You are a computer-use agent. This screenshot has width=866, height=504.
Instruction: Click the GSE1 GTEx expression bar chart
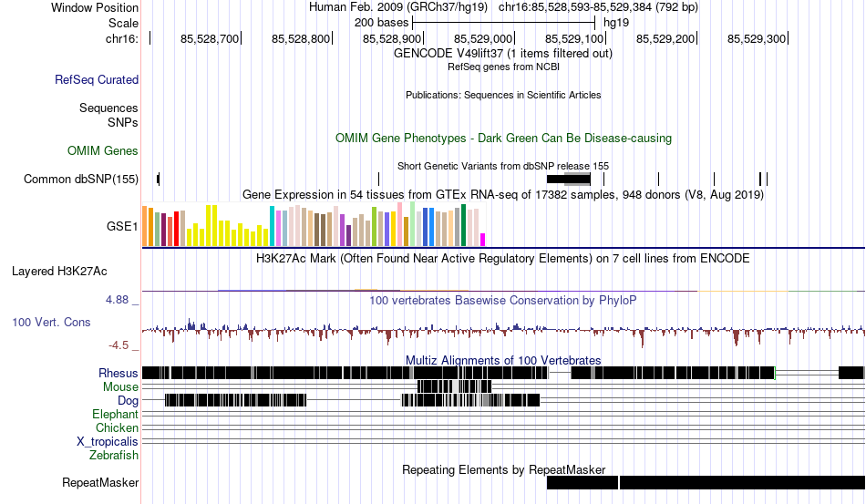[314, 225]
